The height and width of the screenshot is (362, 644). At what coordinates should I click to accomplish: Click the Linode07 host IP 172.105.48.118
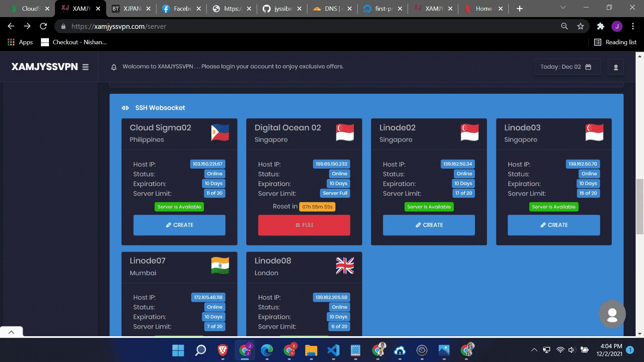pos(208,297)
